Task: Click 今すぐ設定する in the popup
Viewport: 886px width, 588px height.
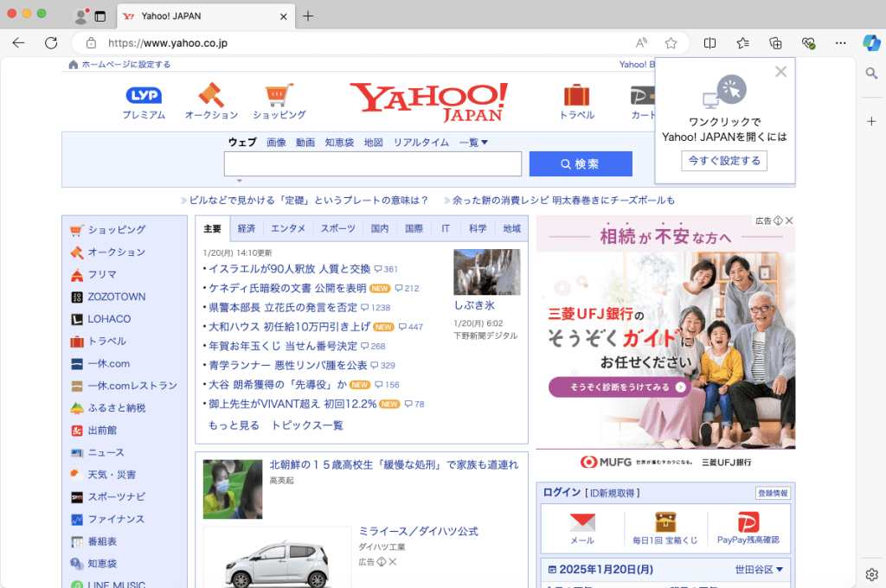Action: point(724,161)
